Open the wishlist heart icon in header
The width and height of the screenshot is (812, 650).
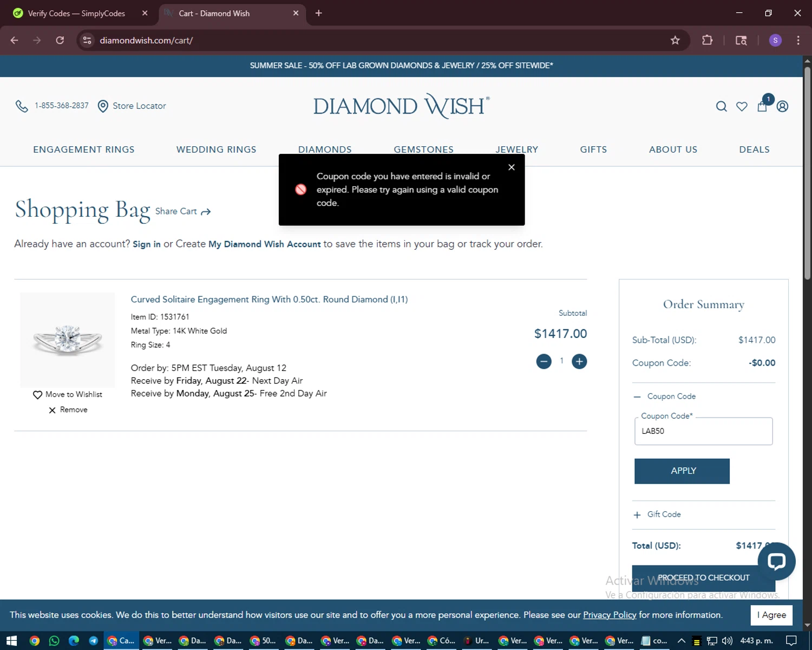[742, 107]
